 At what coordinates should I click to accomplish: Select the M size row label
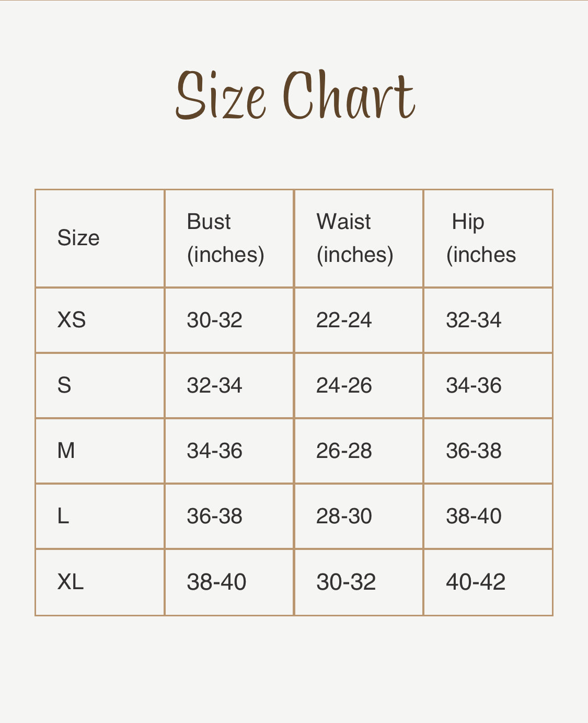pos(66,451)
